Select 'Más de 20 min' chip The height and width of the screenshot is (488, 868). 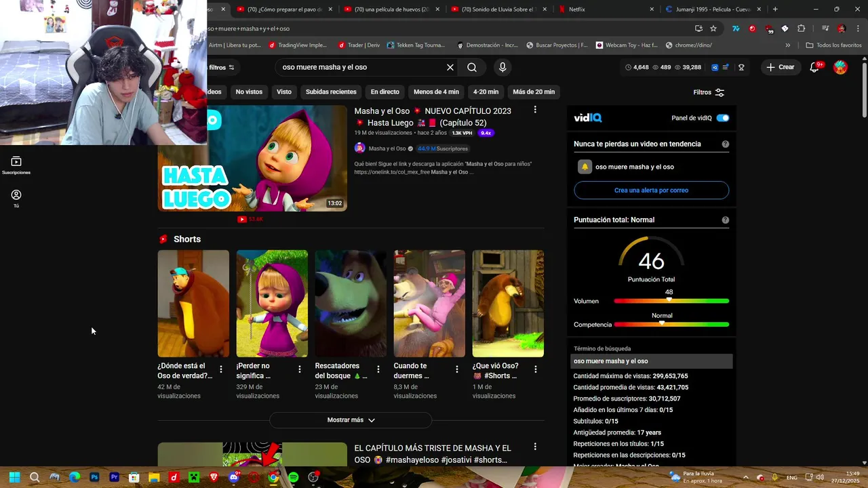[x=534, y=91]
